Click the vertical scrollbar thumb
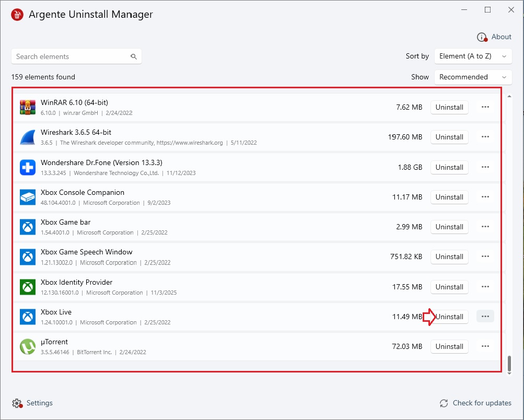The width and height of the screenshot is (524, 420). tap(509, 363)
